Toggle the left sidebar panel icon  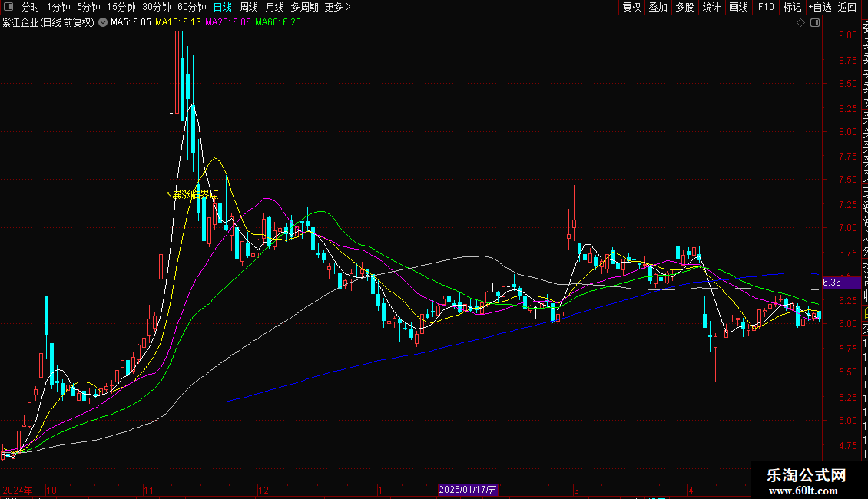pos(8,7)
